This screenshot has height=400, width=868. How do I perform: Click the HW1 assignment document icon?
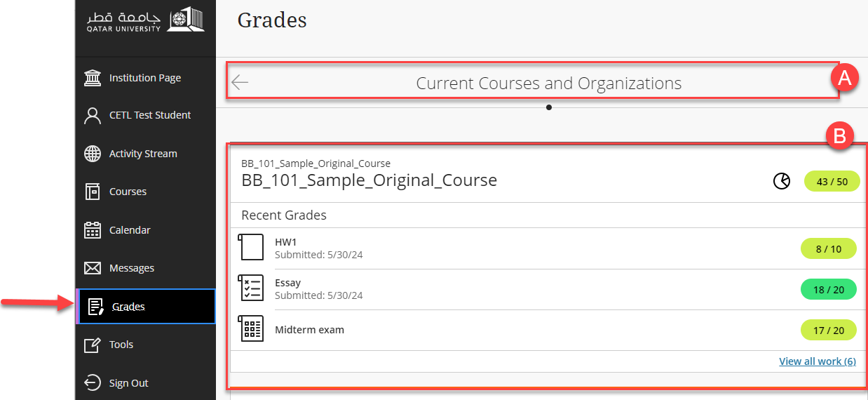pyautogui.click(x=251, y=248)
